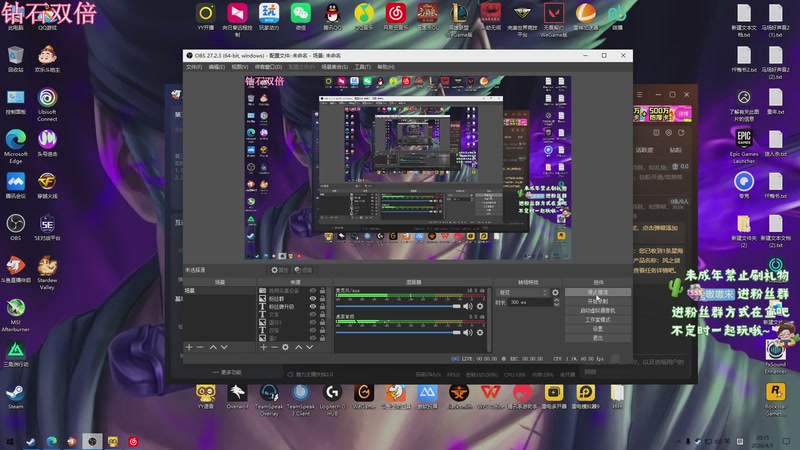This screenshot has height=450, width=800.
Task: Click 停止推流 stop streaming button
Action: click(597, 292)
